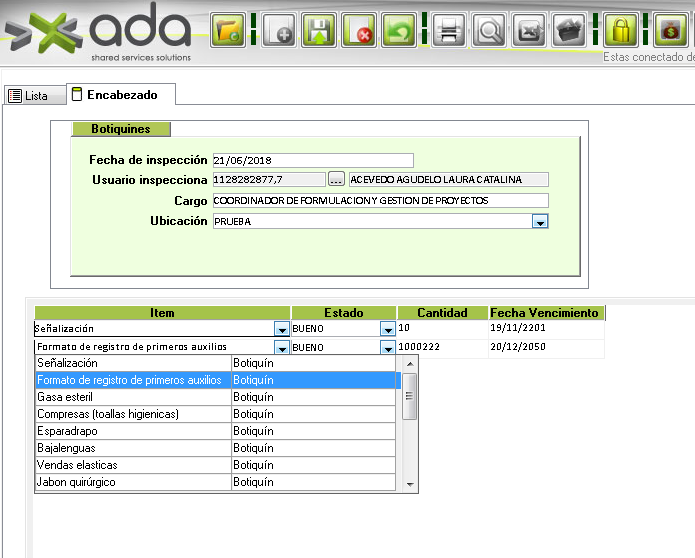
Task: Click the dropdown list scroll-down arrow
Action: click(x=410, y=484)
